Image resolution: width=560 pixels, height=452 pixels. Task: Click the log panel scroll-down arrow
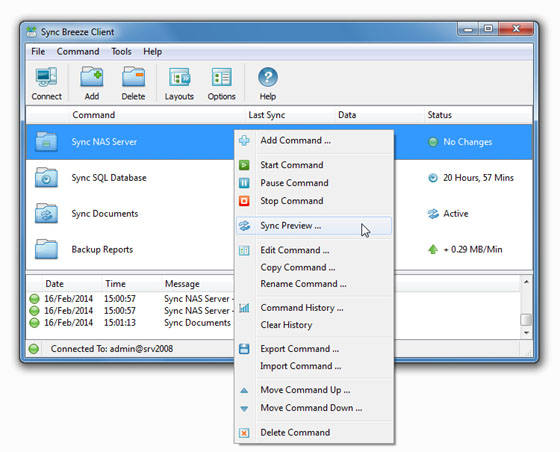[x=526, y=333]
